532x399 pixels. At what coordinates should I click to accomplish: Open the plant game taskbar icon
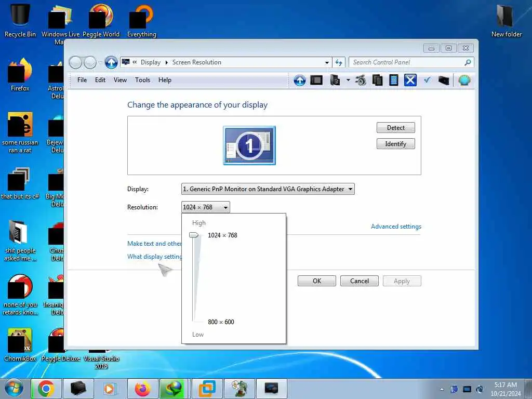239,389
